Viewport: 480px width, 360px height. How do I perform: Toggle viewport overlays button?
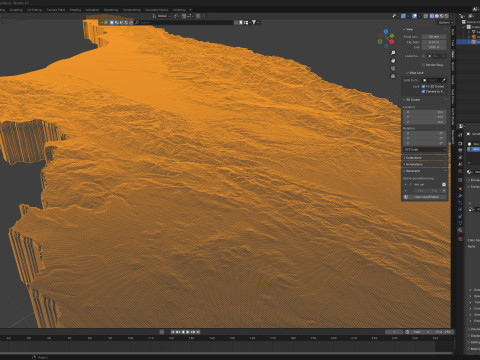(414, 16)
